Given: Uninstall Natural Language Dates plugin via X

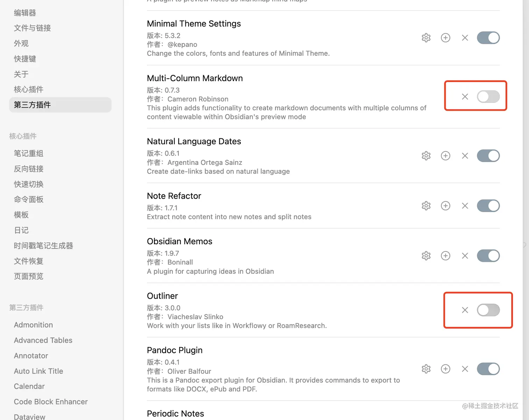Looking at the screenshot, I should [x=465, y=156].
